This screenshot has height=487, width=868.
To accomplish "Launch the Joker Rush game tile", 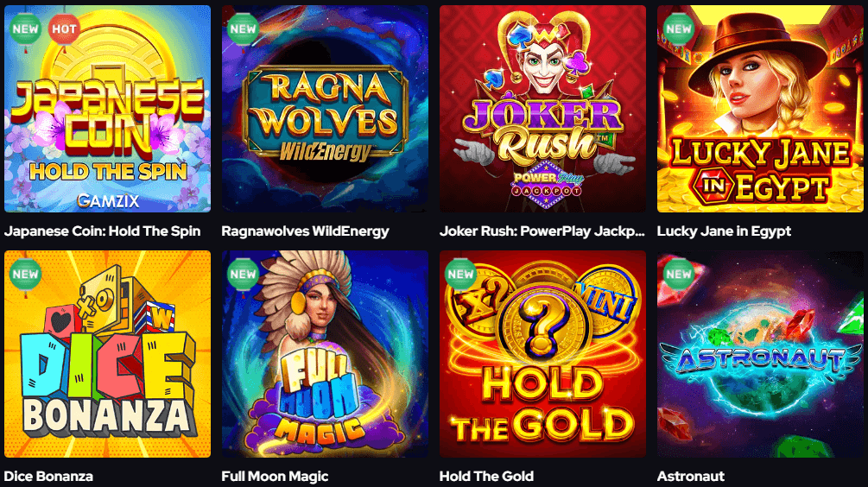I will [x=542, y=109].
